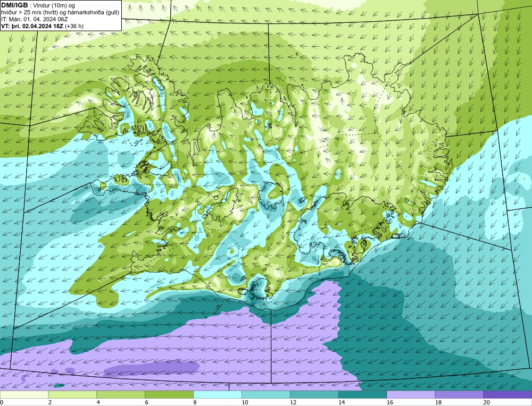Click the 16–18 m/s light purple legend swatch
Viewport: 532px width, 406px height.
pyautogui.click(x=411, y=394)
